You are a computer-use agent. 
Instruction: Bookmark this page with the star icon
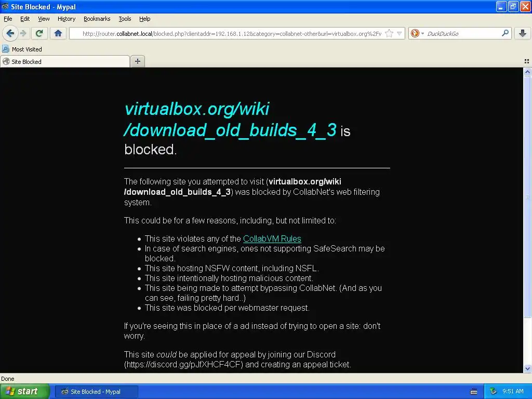[x=389, y=33]
